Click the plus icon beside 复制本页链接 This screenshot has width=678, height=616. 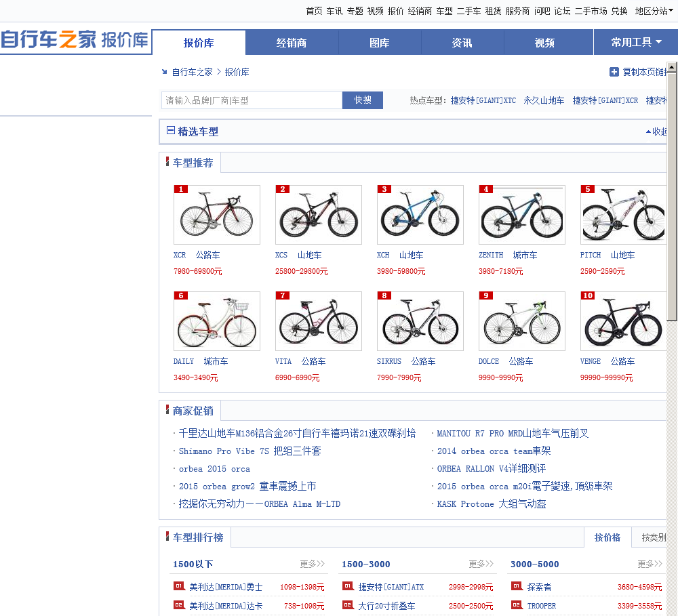pos(614,73)
